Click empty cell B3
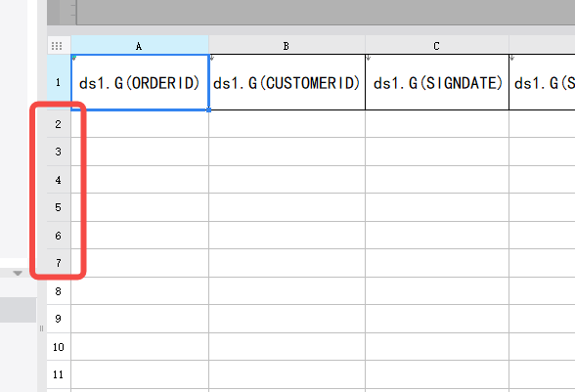 287,152
